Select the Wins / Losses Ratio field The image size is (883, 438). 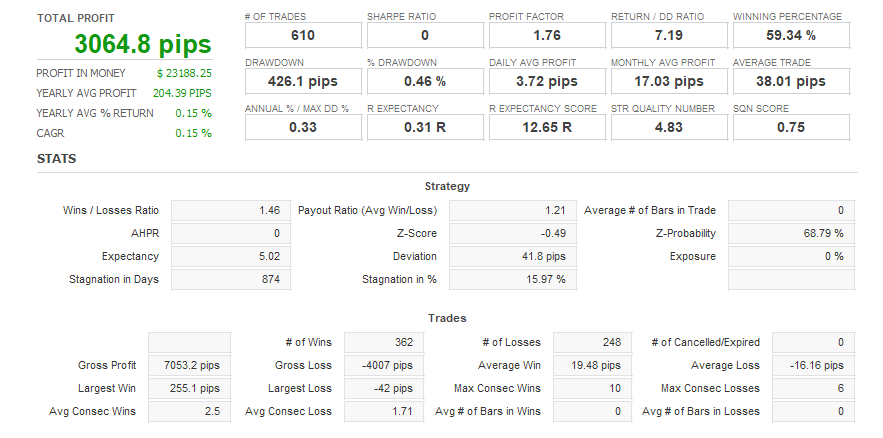pyautogui.click(x=231, y=211)
